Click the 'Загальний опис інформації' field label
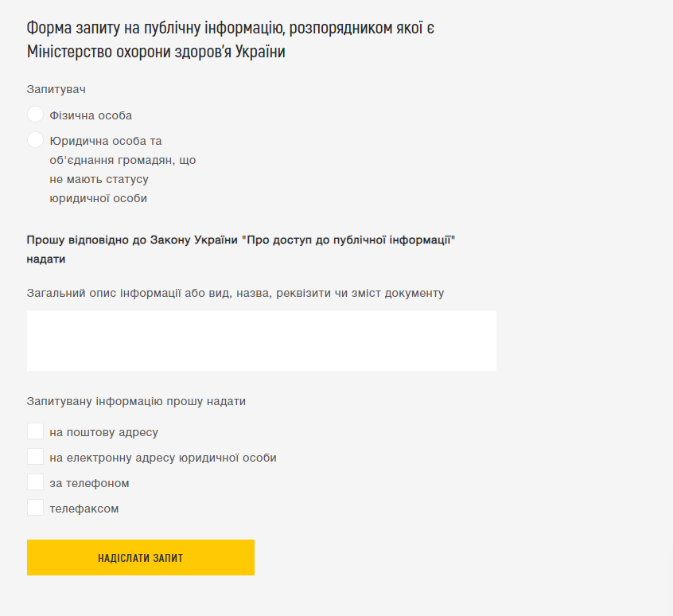This screenshot has height=616, width=673. coord(235,293)
